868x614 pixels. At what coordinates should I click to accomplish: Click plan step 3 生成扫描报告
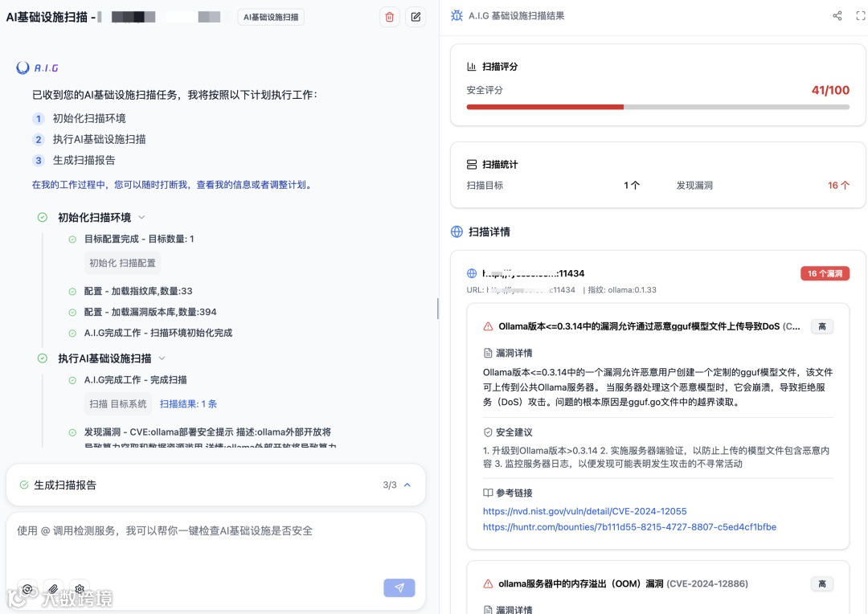pyautogui.click(x=74, y=161)
